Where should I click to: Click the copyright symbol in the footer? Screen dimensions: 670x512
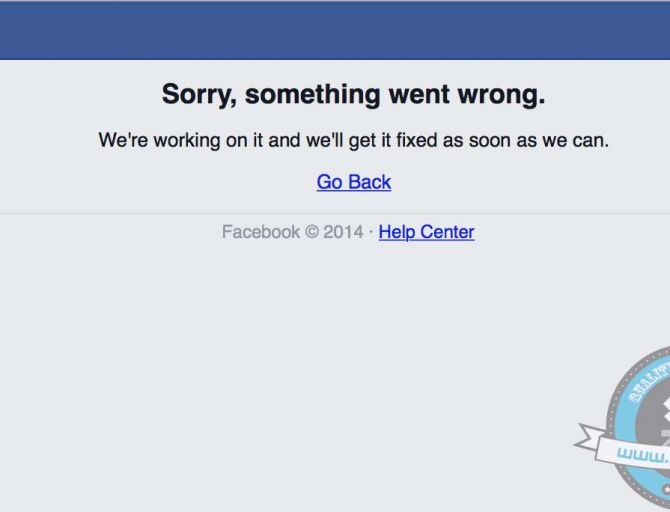tap(312, 232)
